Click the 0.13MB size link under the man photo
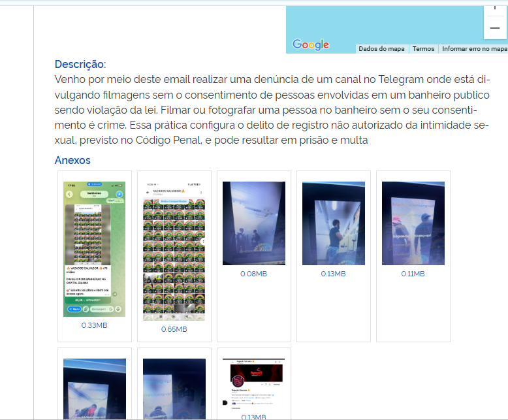 tap(334, 274)
